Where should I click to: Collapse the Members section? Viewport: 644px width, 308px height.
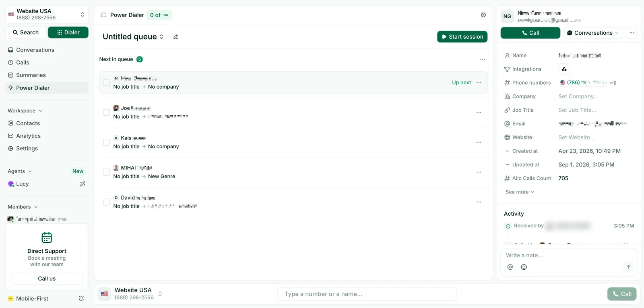[x=23, y=207]
